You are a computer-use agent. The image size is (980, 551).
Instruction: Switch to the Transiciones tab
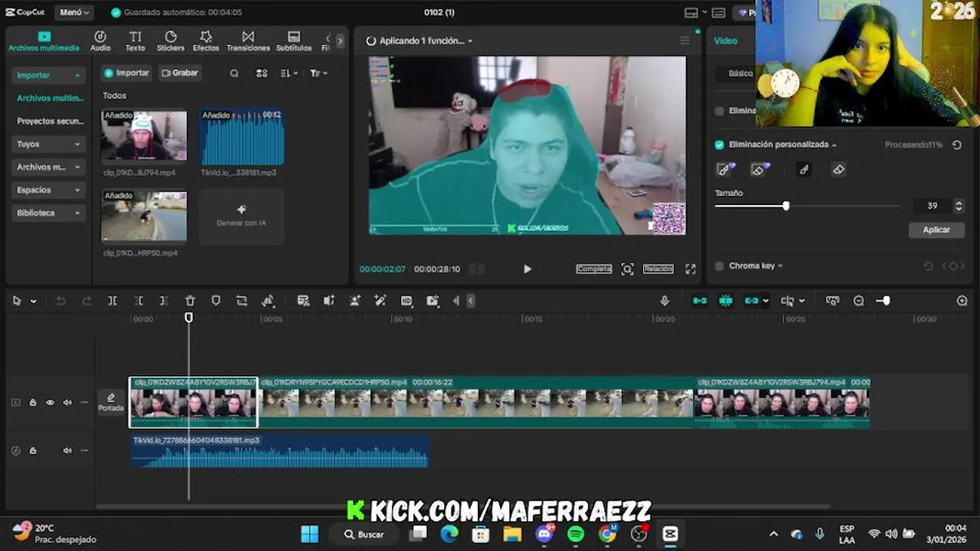[248, 41]
